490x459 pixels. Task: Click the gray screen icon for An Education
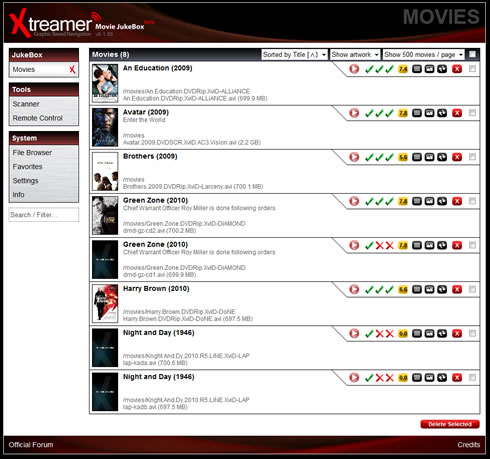417,69
